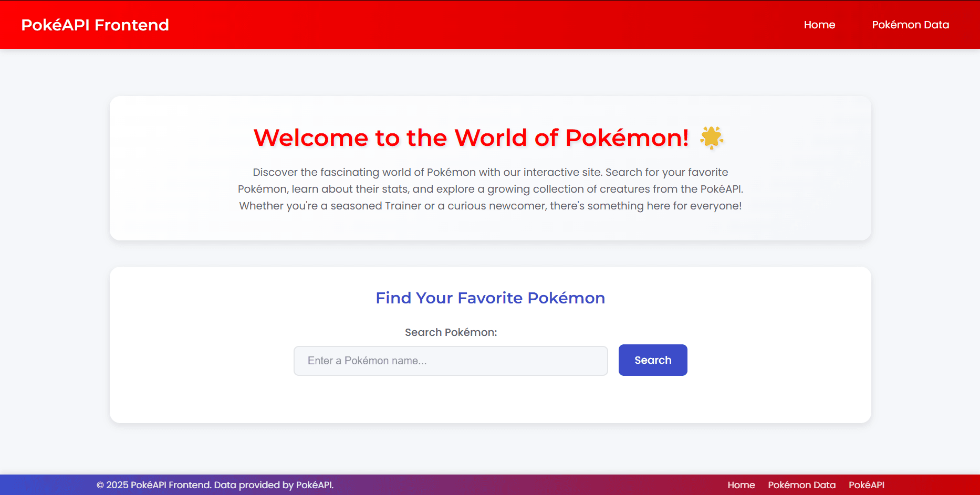Click the Search Pokémon: label
Image resolution: width=980 pixels, height=495 pixels.
click(x=451, y=332)
